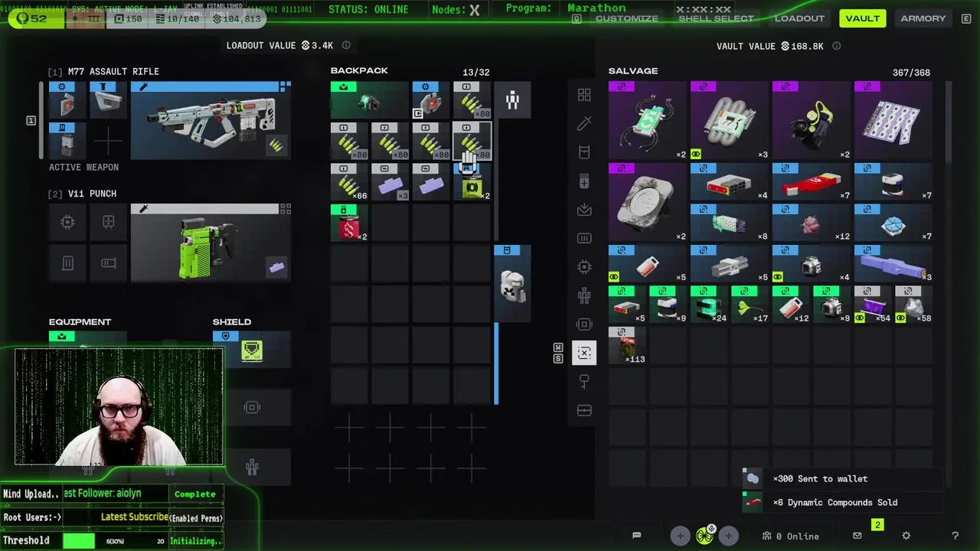Expand the V11 Punch grid options

[x=285, y=209]
